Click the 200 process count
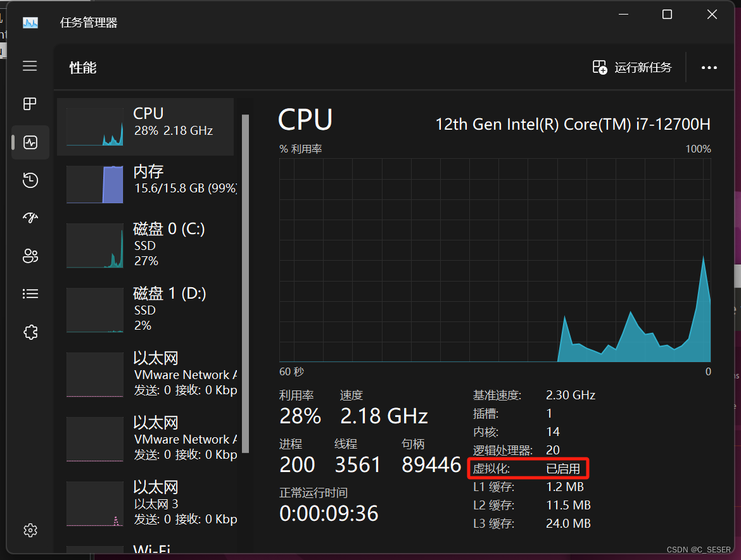741x560 pixels. [x=297, y=464]
